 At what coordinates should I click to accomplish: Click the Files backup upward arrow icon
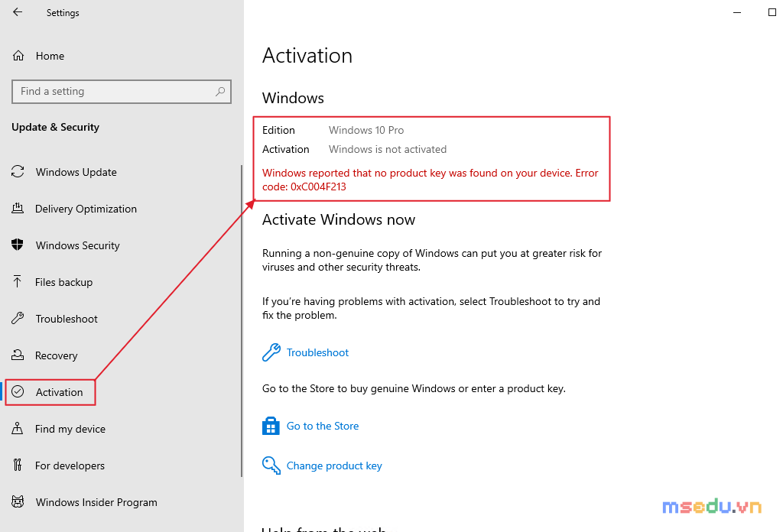click(x=18, y=281)
